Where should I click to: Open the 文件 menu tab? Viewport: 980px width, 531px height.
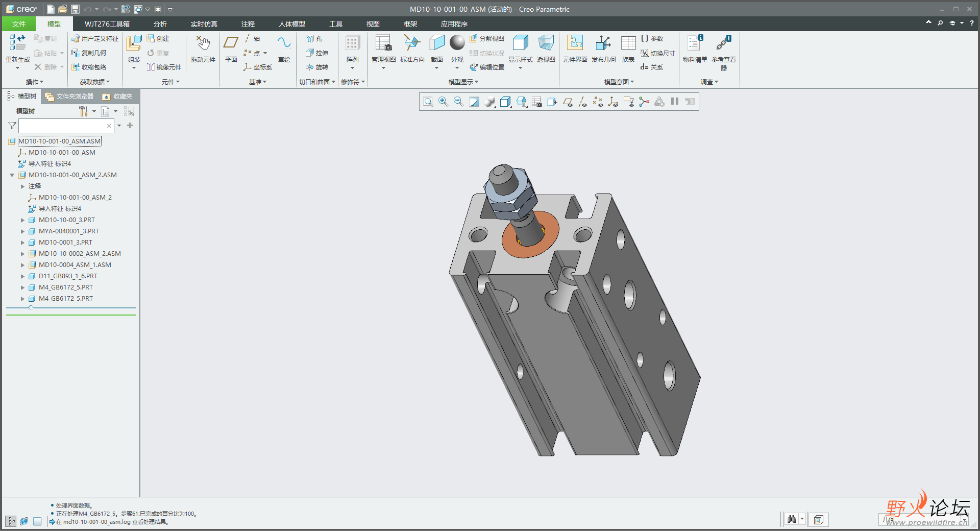(19, 24)
